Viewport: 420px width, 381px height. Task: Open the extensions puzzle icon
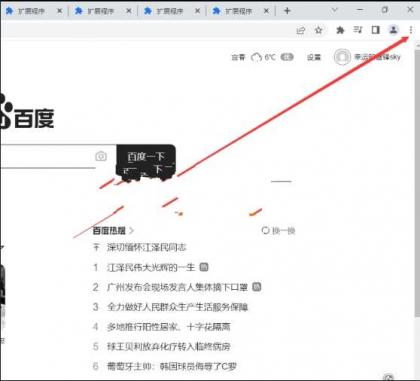[340, 30]
